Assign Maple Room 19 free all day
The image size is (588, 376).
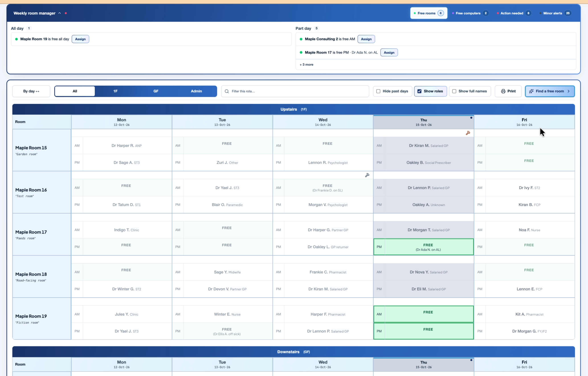[80, 39]
